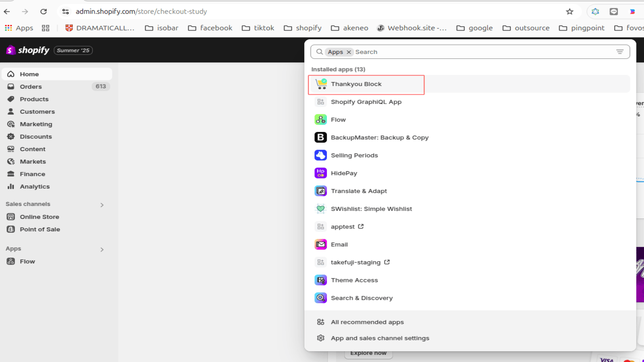
Task: Open the DRAMATICALL bookmark
Action: point(100,28)
